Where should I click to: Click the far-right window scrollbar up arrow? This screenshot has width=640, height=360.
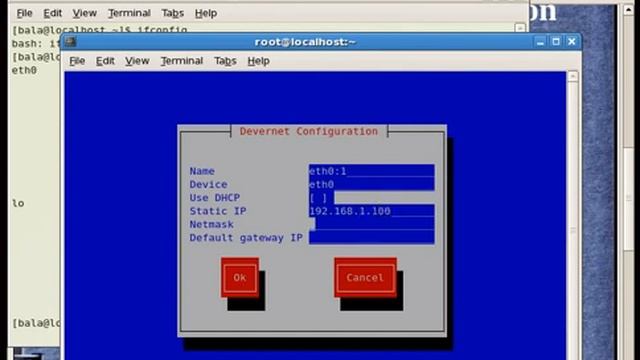pos(629,9)
